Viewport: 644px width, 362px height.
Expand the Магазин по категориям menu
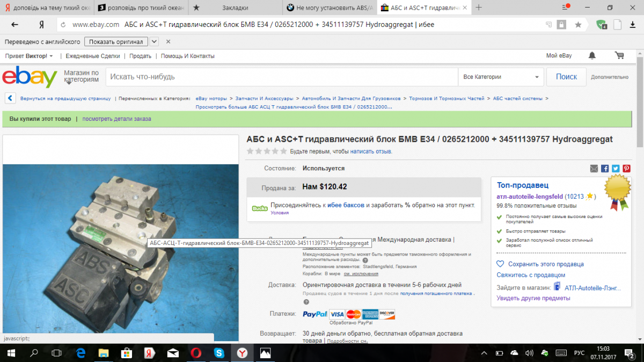pyautogui.click(x=81, y=76)
